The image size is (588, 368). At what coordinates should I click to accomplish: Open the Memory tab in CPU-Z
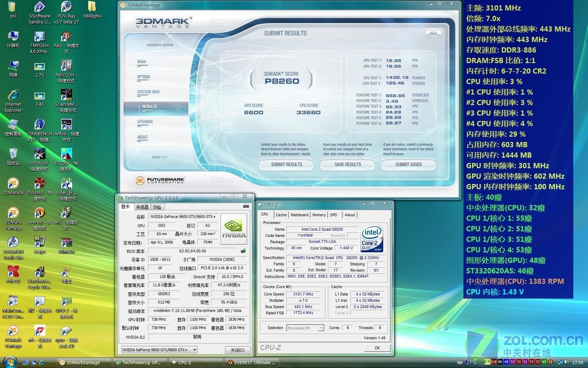[x=319, y=214]
